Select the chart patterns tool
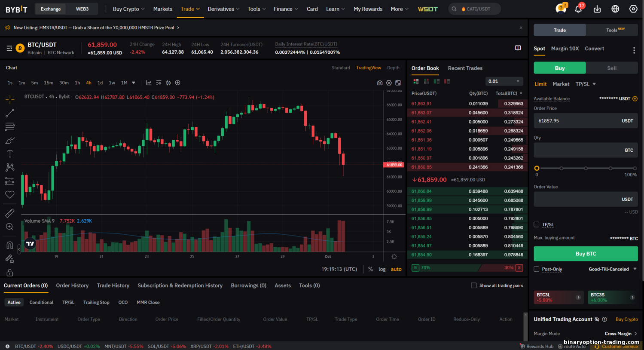 10,167
